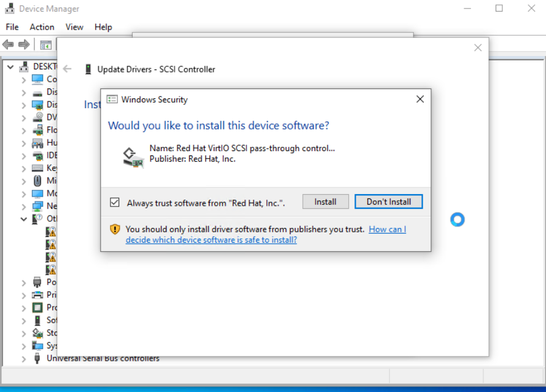Expand the DVD drives category

point(24,118)
